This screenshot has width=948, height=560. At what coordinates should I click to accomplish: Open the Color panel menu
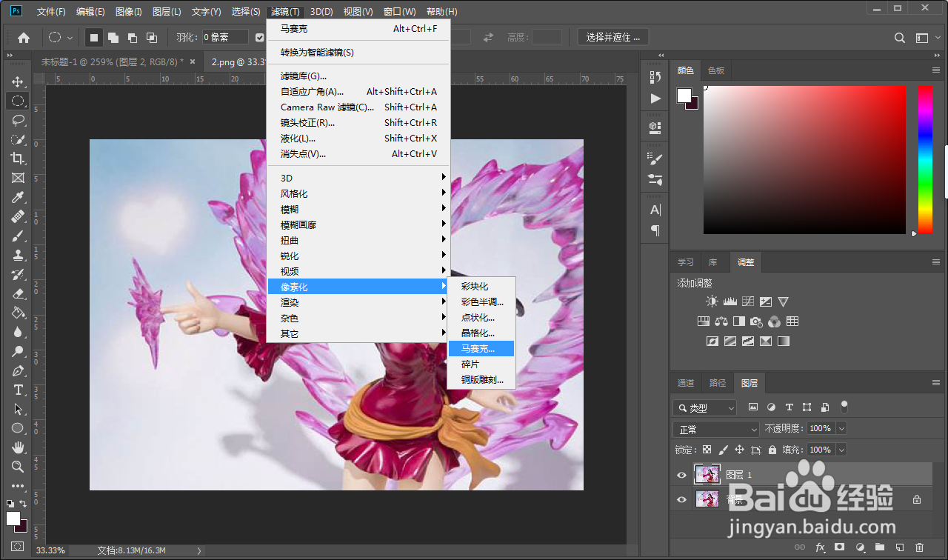pos(936,70)
